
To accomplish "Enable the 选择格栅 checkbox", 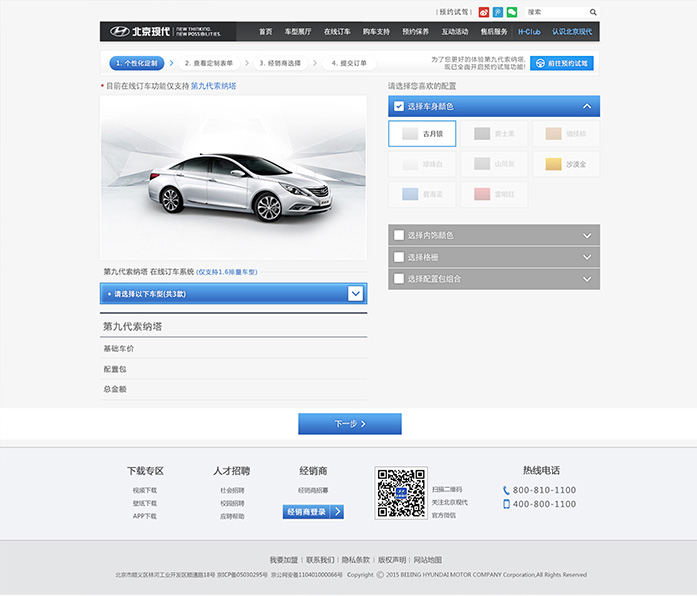I will (399, 257).
